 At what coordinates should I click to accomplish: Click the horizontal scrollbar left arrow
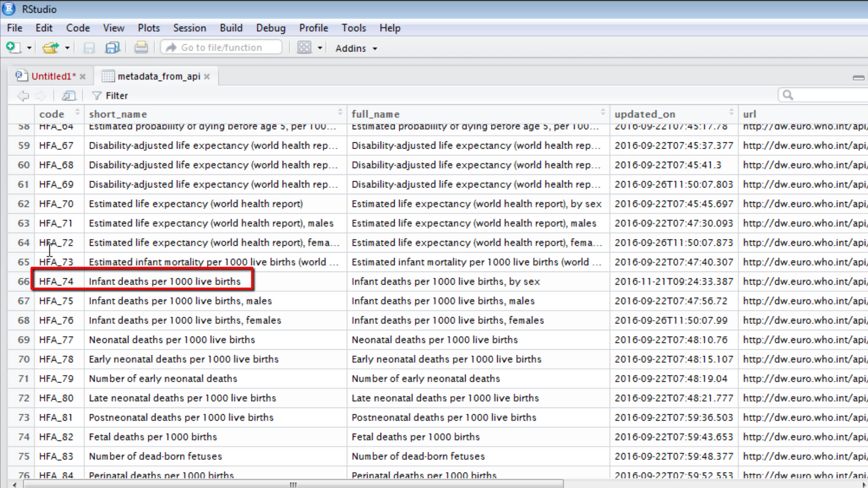[14, 484]
